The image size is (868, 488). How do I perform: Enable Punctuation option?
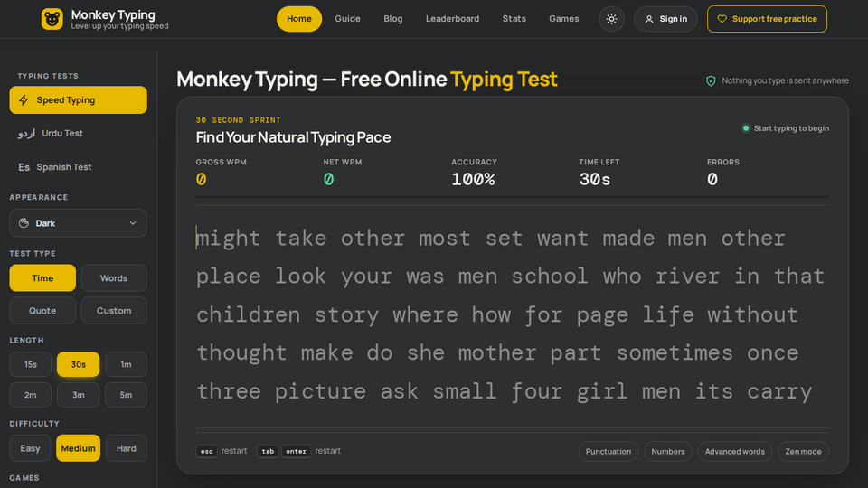tap(609, 452)
